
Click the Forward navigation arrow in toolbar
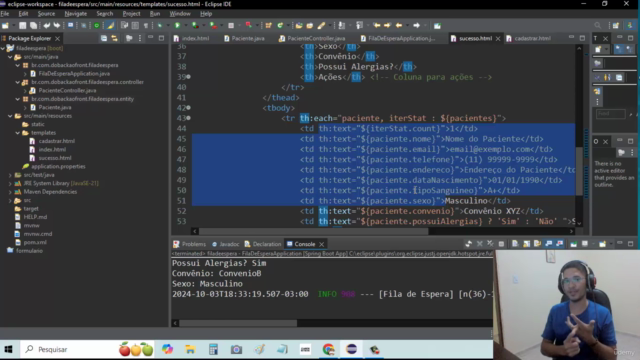(416, 25)
